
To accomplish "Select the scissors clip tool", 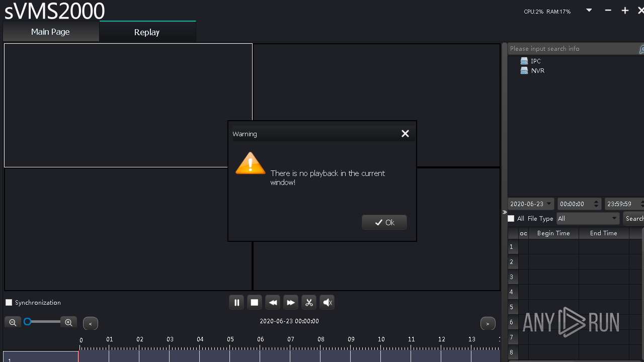I will click(x=309, y=302).
